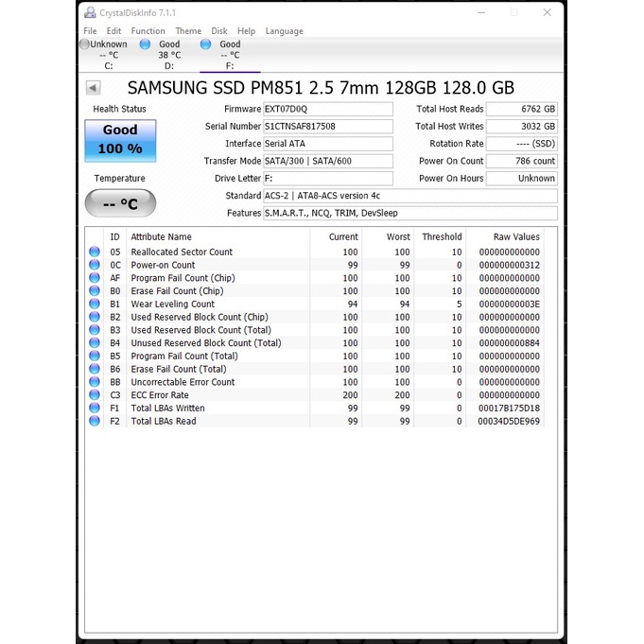
Task: Click the Features field with S.M.A.R.T., NCQ
Action: coord(409,213)
